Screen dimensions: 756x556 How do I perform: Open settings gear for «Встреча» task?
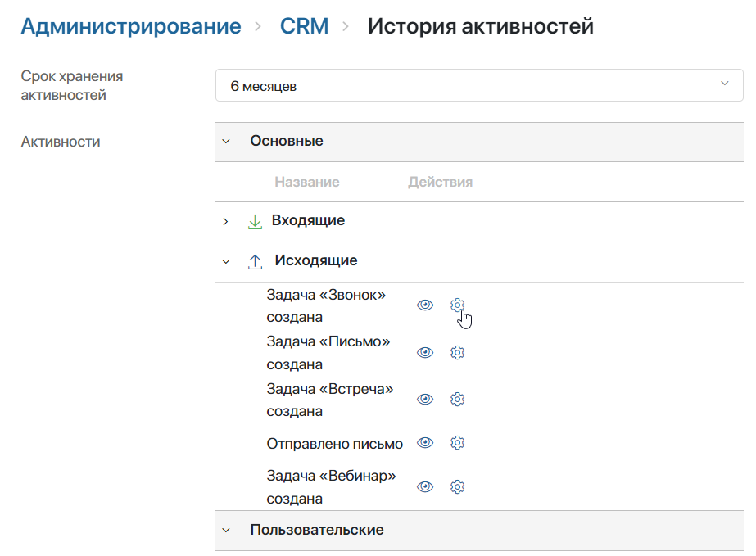pos(457,400)
